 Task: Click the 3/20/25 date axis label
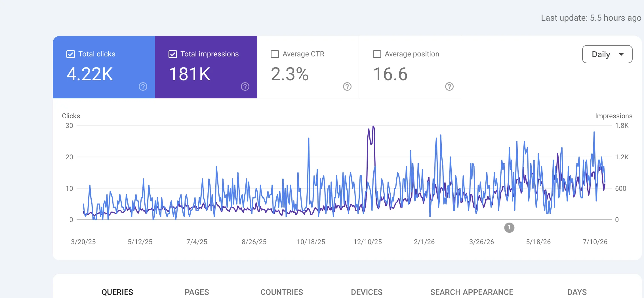click(83, 242)
